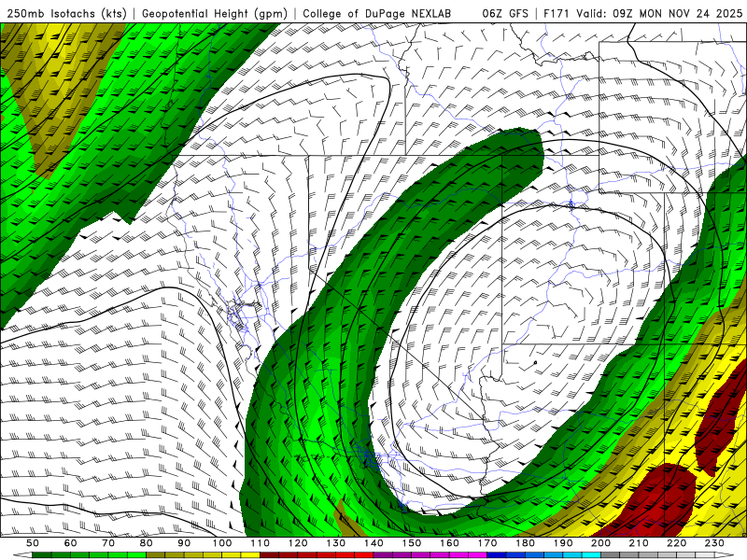Select the magenta swatch just left of 170
The width and height of the screenshot is (747, 560).
tap(477, 555)
